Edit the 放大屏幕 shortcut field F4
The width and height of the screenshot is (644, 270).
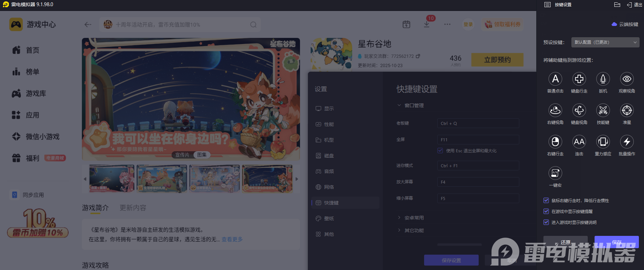click(x=478, y=182)
